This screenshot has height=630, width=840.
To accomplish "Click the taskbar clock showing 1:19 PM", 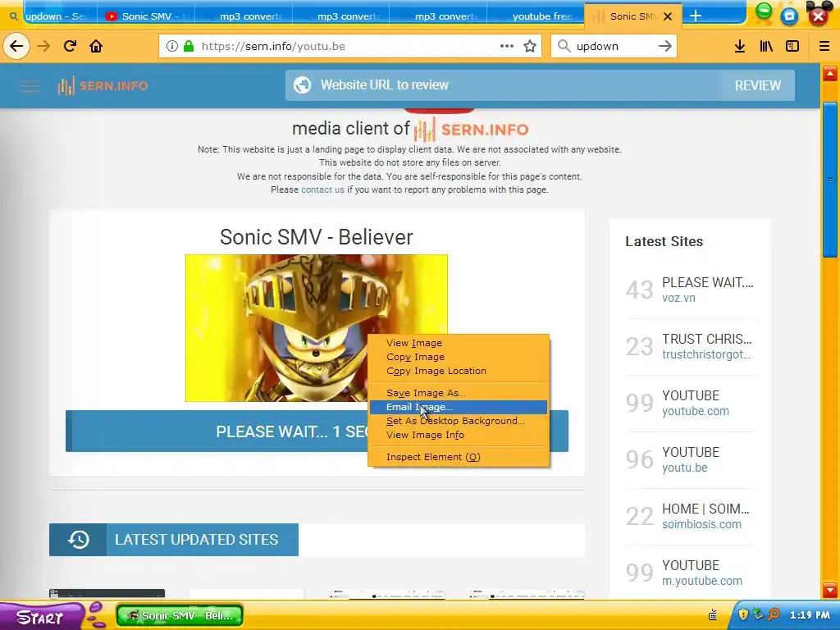I will (x=810, y=615).
